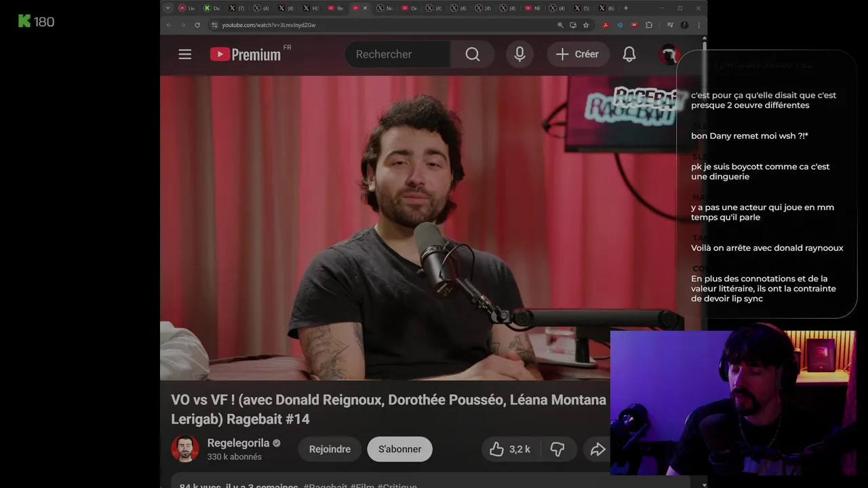Open the zoom magnifier icon in address bar
Screen dimensions: 868x488
tap(560, 25)
